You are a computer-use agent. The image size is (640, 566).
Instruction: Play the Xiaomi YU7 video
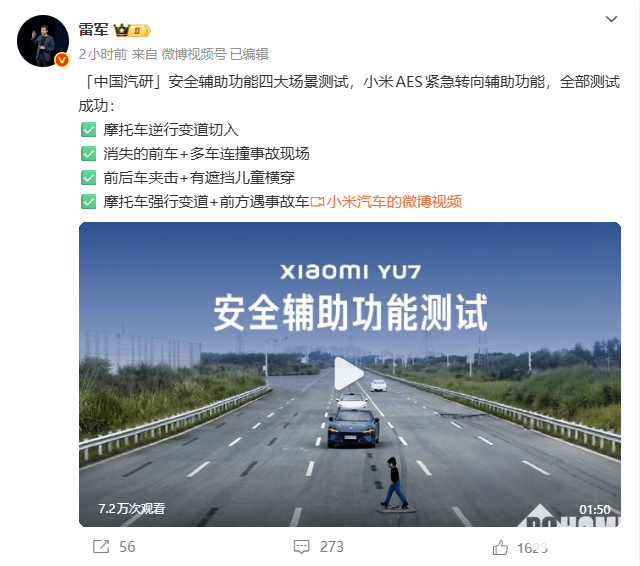coord(349,374)
